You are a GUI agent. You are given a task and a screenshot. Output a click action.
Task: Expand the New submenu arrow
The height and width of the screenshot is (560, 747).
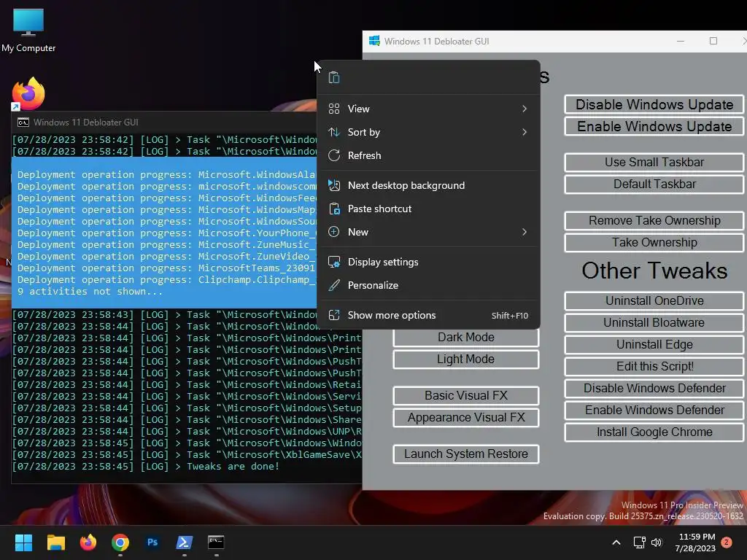click(x=524, y=232)
